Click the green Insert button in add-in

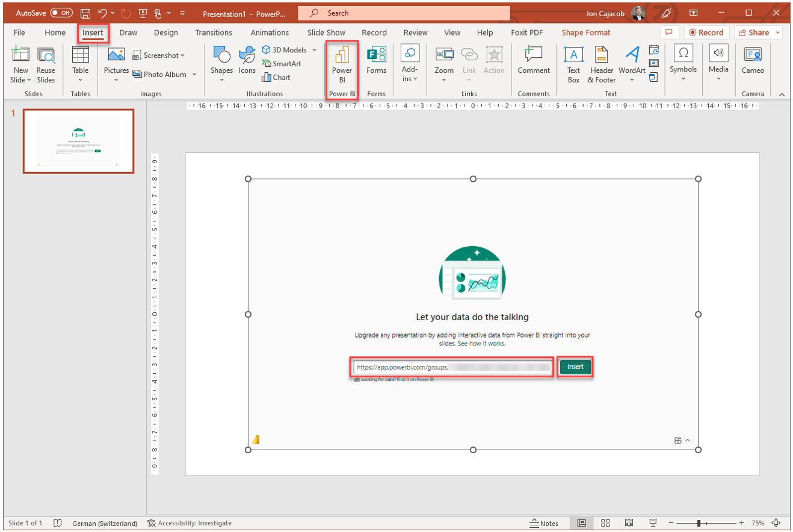pos(575,367)
